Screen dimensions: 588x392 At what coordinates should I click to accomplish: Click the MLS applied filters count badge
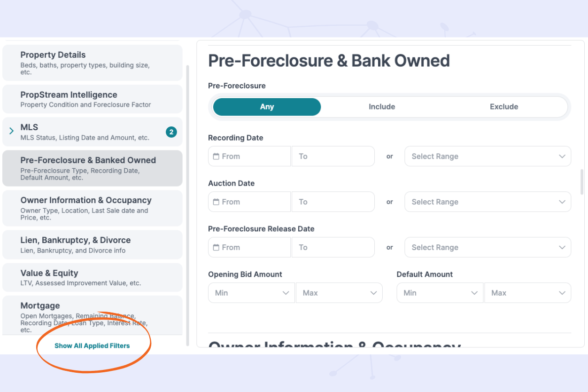click(171, 132)
